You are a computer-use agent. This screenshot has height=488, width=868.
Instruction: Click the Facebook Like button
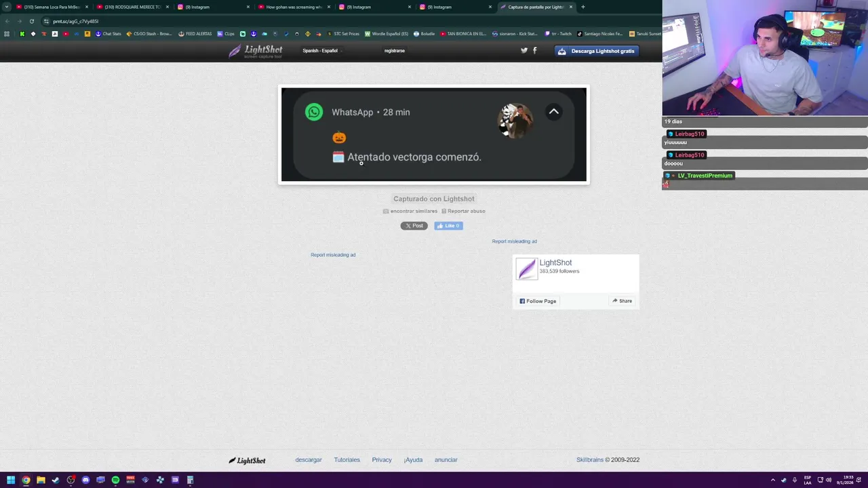coord(448,226)
